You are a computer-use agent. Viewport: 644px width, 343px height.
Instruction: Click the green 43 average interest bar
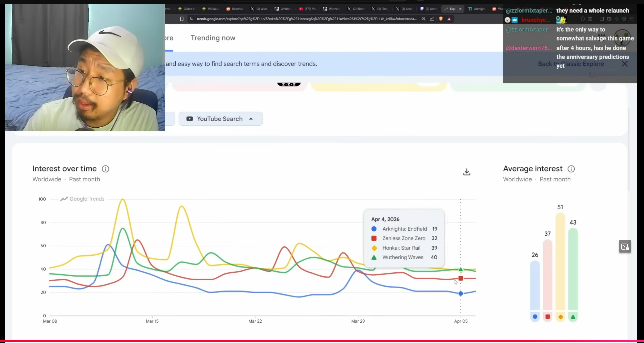click(x=573, y=269)
